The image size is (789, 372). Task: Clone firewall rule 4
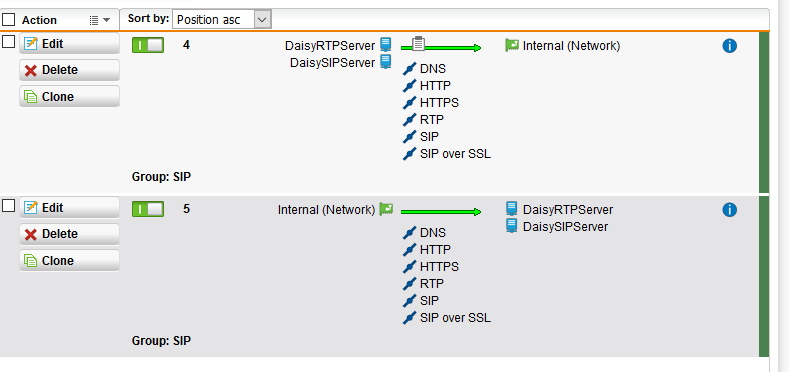tap(69, 96)
